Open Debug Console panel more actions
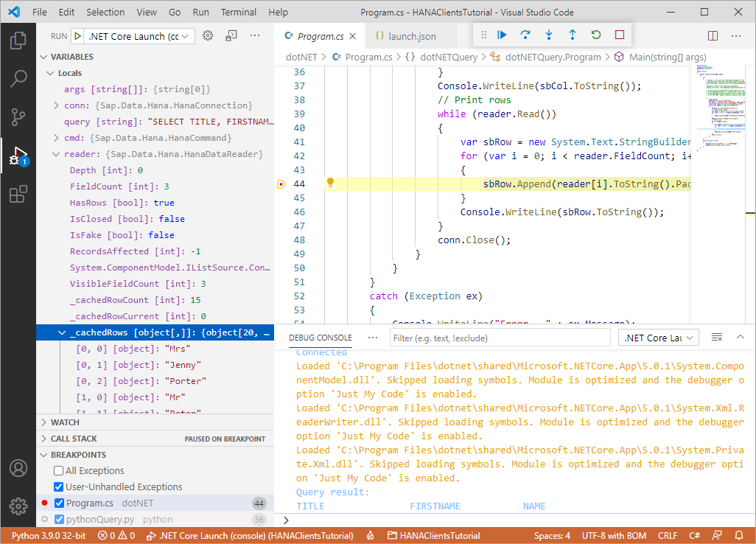 click(373, 338)
